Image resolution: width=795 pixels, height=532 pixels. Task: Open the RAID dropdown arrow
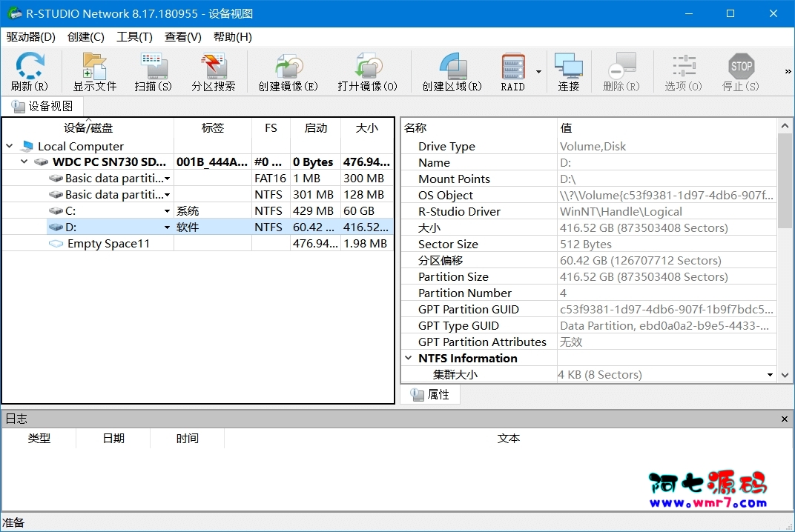point(538,72)
